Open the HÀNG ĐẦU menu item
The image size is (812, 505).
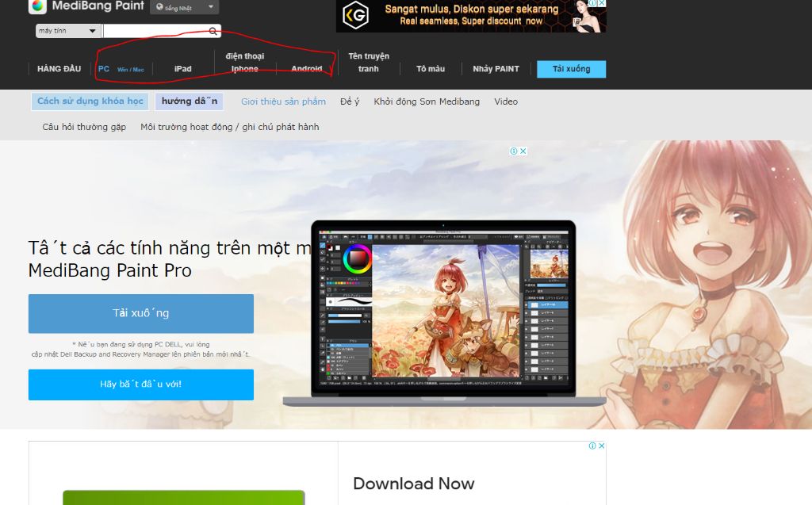pos(59,68)
